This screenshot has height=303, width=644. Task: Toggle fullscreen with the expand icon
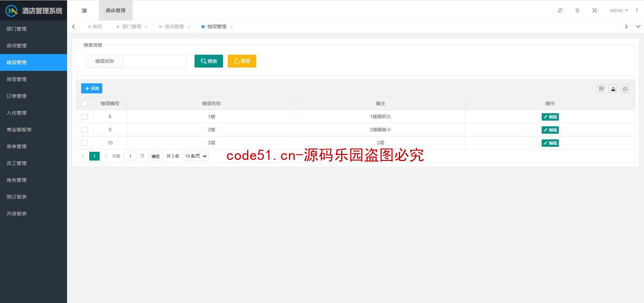[x=594, y=10]
